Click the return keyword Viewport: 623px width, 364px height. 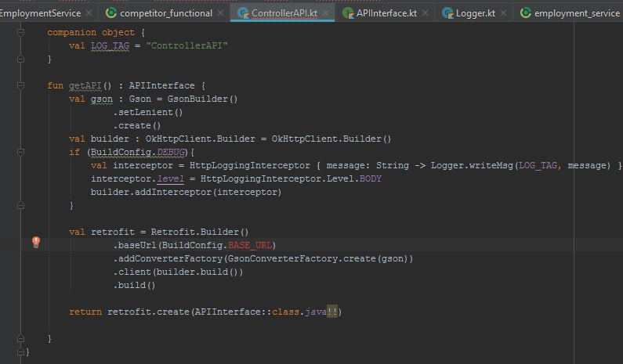[85, 312]
